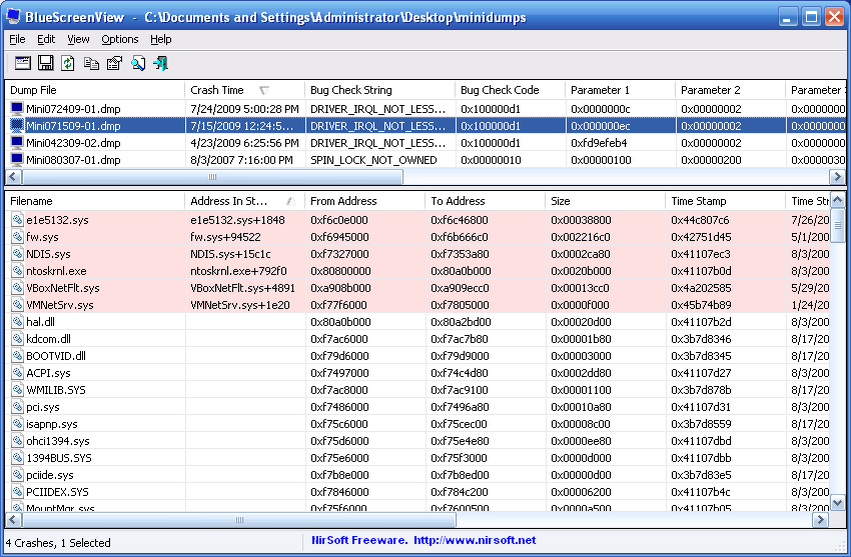The height and width of the screenshot is (557, 851).
Task: Click the Copy Selected Items icon
Action: [91, 63]
